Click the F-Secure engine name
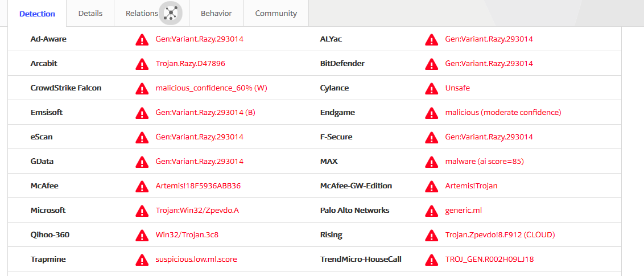Image resolution: width=644 pixels, height=276 pixels. pyautogui.click(x=336, y=137)
